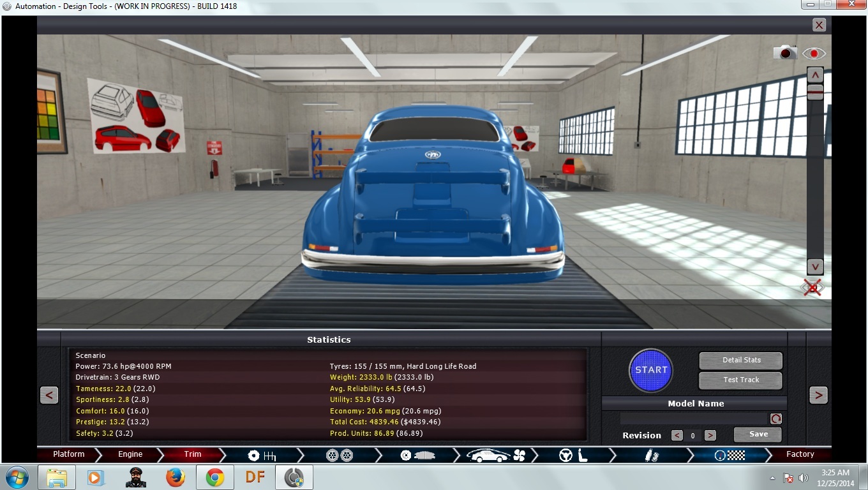Open the Detail Stats panel
This screenshot has width=868, height=490.
click(x=740, y=360)
